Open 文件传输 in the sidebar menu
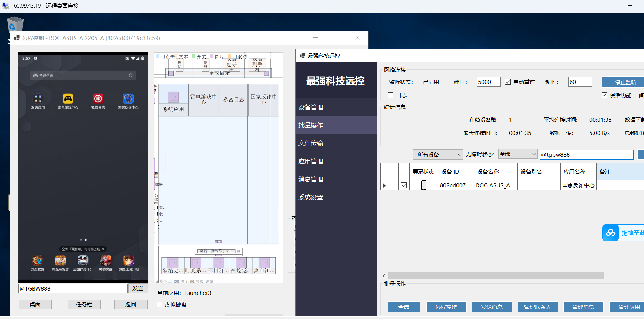Screen dimensions: 644x319 [311, 143]
